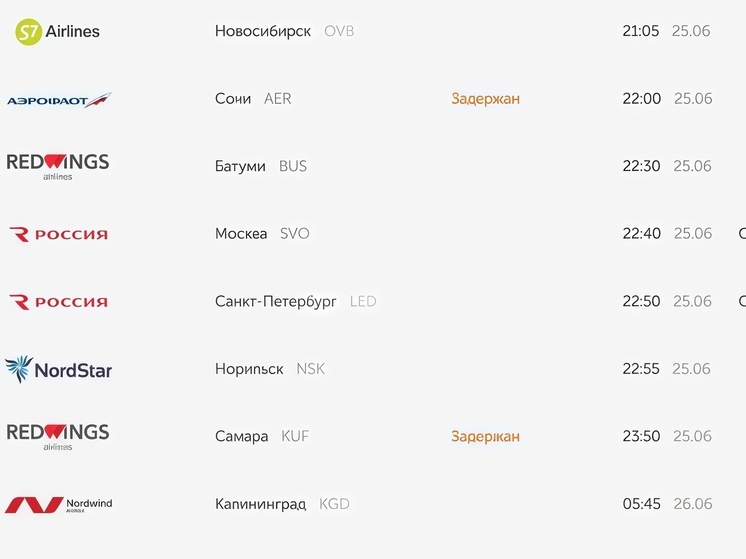Select the Red Wings logo for Batumi flight
The height and width of the screenshot is (559, 746).
(x=58, y=167)
